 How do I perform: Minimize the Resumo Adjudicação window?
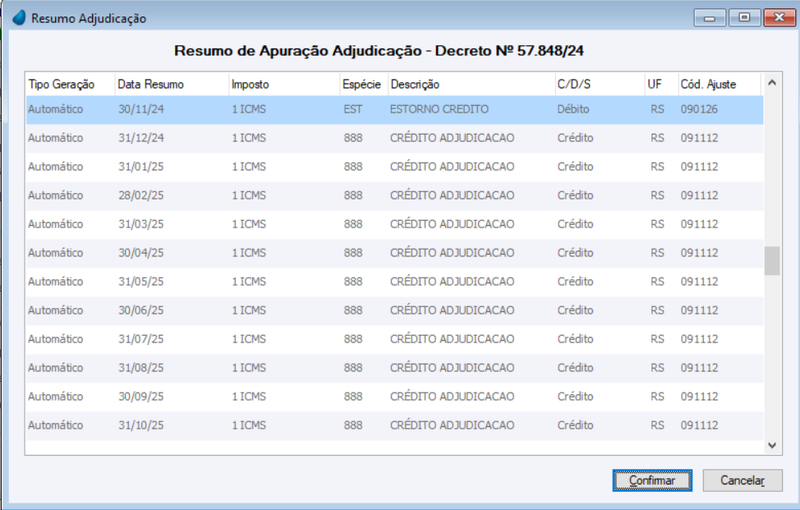click(x=709, y=18)
